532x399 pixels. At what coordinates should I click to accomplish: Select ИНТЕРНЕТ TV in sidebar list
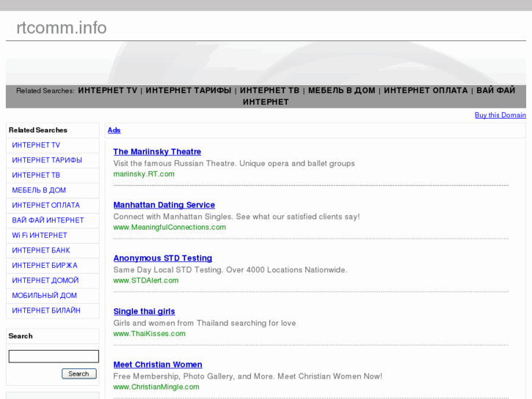[36, 145]
